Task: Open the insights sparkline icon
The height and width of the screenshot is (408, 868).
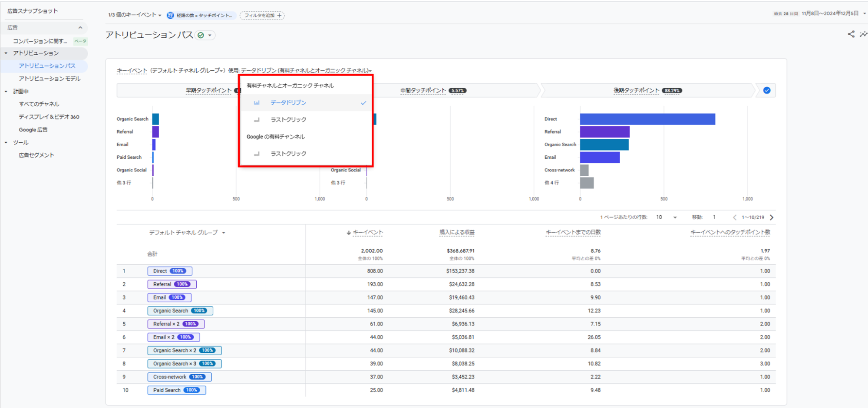Action: pyautogui.click(x=863, y=34)
